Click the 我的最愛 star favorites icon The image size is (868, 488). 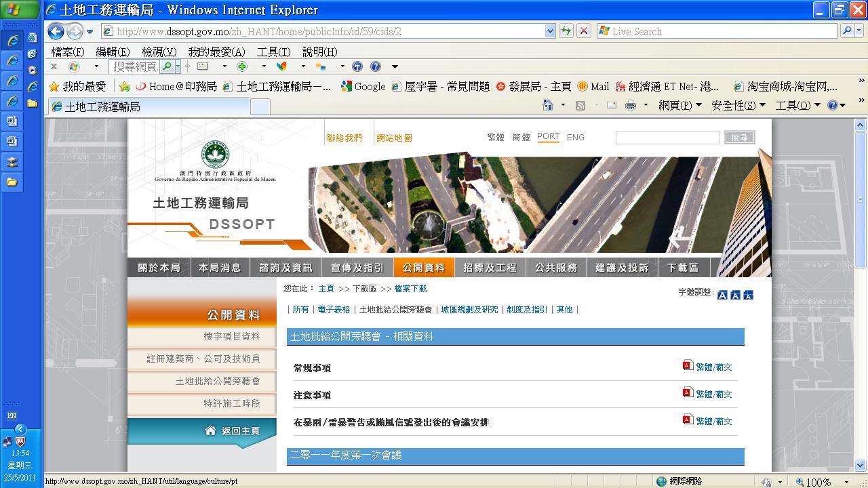coord(54,86)
